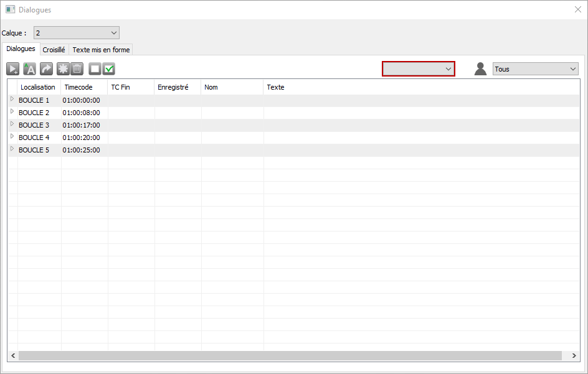
Task: Open the red-outlined empty dropdown
Action: click(418, 69)
